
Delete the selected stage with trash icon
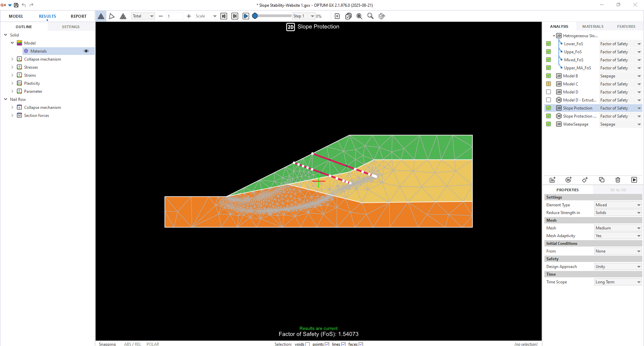pos(618,180)
